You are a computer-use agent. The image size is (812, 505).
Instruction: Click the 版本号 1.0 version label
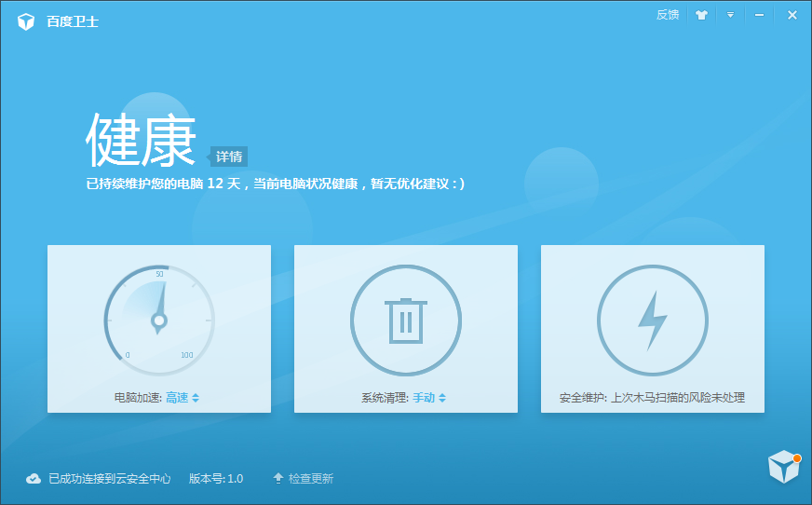[216, 478]
